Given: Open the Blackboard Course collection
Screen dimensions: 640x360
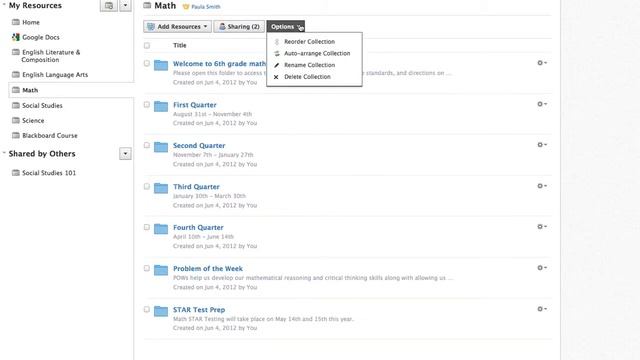Looking at the screenshot, I should (x=50, y=136).
